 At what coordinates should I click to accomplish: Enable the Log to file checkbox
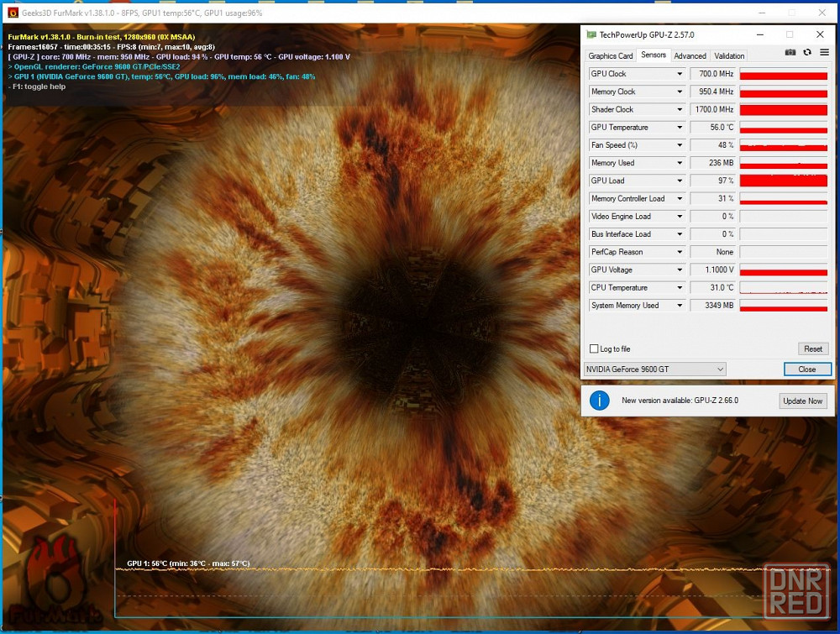(x=594, y=349)
